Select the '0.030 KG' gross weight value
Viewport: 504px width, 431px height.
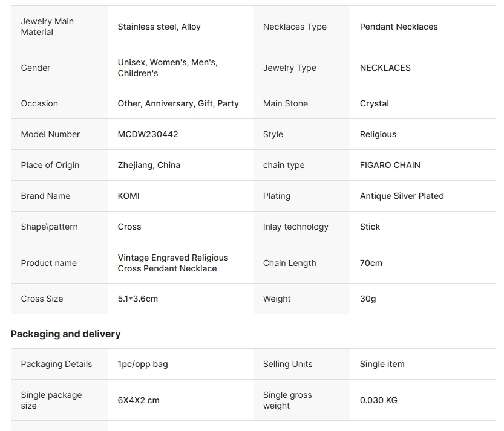click(379, 400)
